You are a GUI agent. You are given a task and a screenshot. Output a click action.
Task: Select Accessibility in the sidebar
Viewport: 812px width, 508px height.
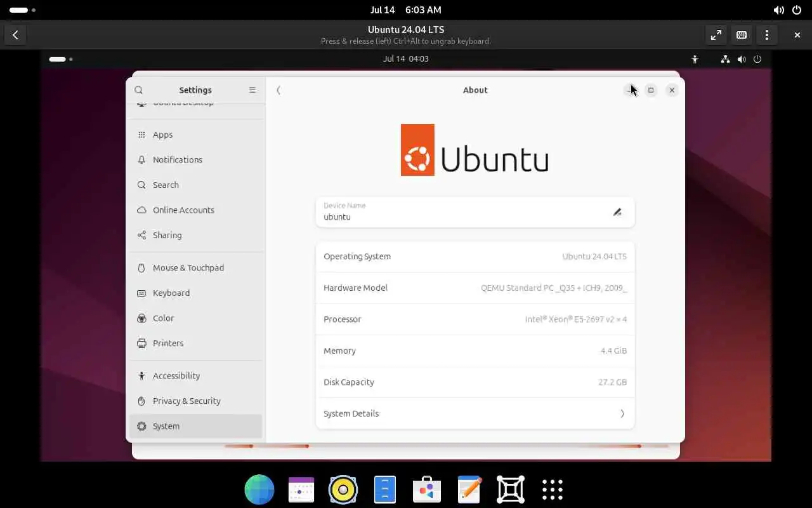pos(195,375)
